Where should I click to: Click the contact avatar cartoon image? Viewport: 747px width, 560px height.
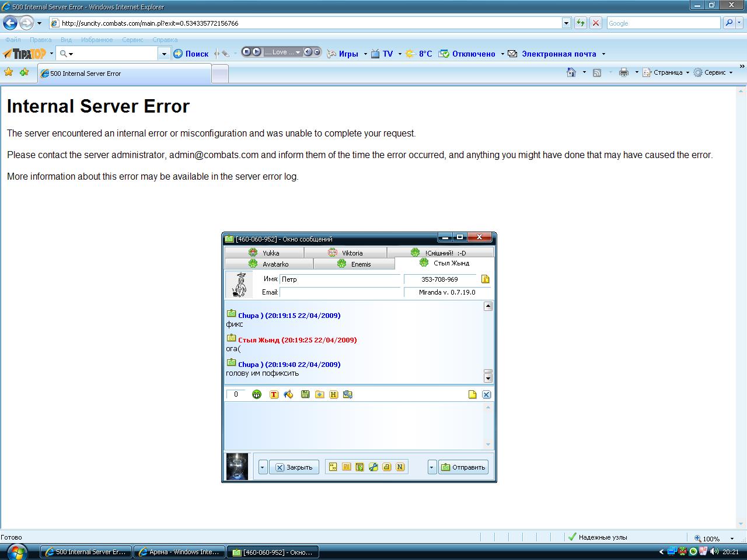pos(239,285)
